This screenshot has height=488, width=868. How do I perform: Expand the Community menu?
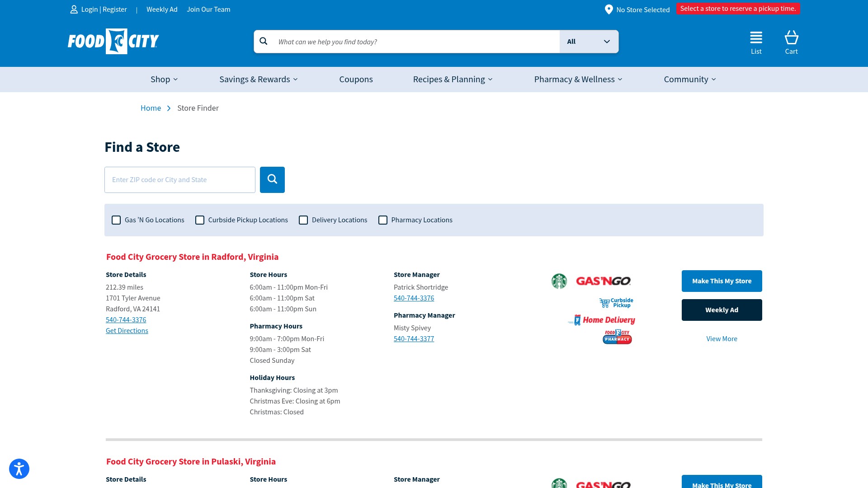point(690,80)
